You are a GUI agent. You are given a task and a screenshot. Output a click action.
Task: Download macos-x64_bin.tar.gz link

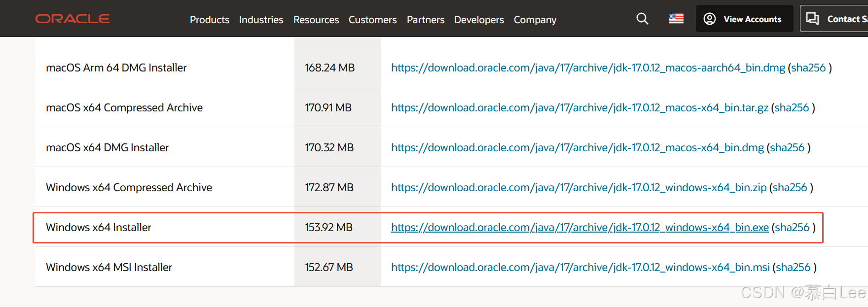click(x=579, y=107)
